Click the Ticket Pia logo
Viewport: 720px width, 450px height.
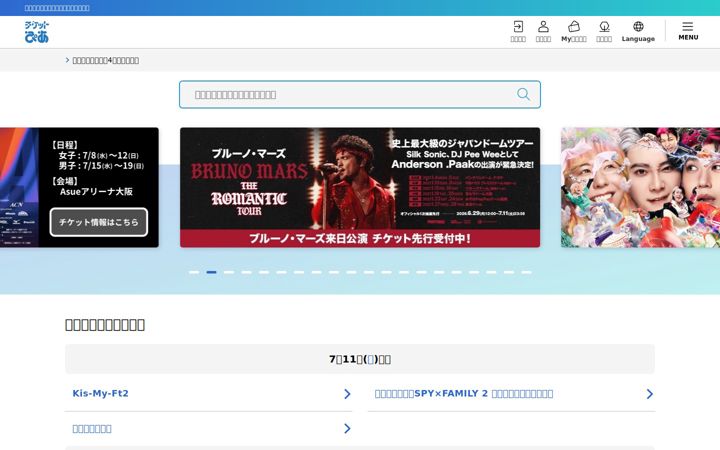click(x=37, y=32)
